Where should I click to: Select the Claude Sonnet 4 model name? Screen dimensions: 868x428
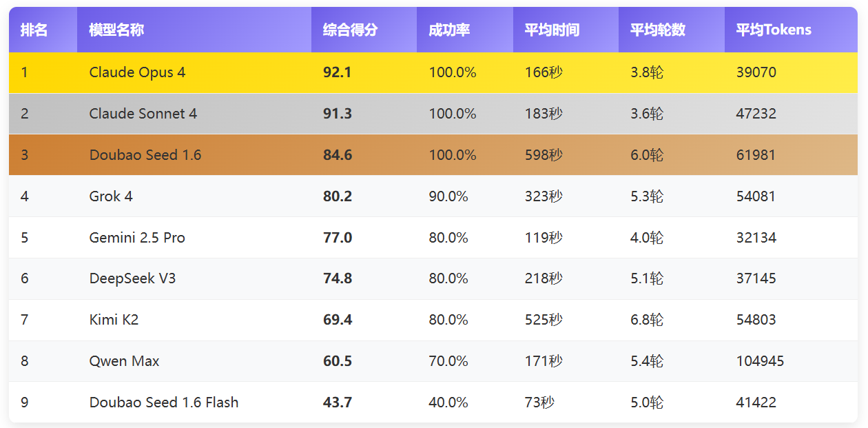pos(143,114)
